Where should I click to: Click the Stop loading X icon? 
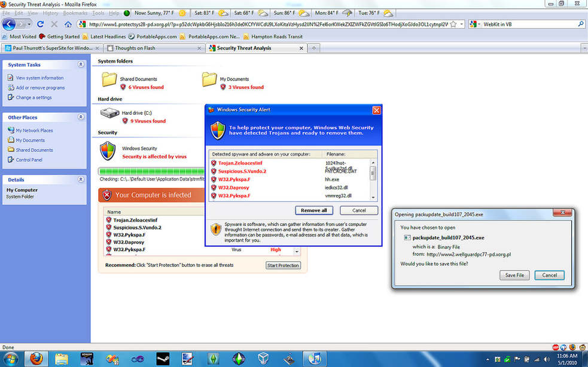[54, 24]
